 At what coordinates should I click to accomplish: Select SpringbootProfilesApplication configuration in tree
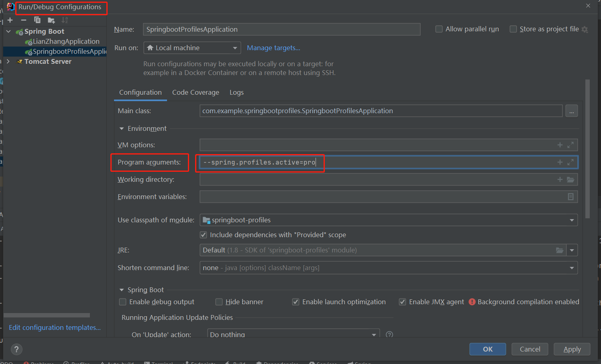tap(66, 51)
